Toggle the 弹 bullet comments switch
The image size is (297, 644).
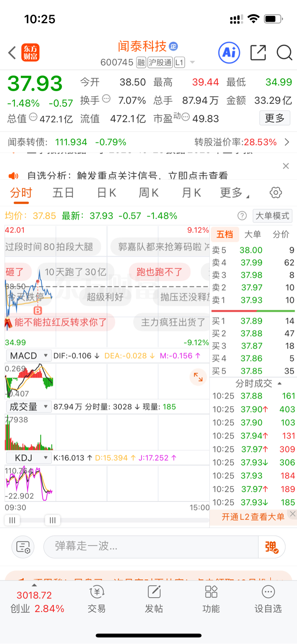click(x=272, y=547)
